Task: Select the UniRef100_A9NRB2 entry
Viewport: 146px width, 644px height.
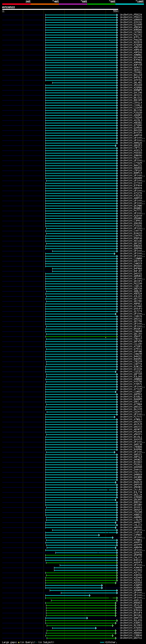Action: coord(131,55)
